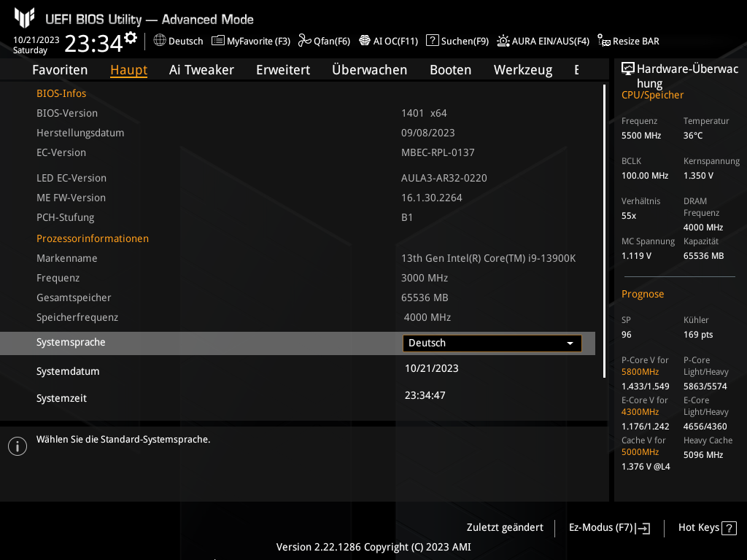
Task: Select the Systemdatum value field
Action: (x=432, y=368)
